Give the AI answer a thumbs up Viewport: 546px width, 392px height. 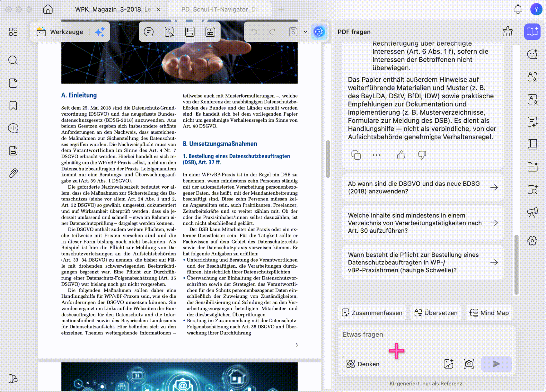(x=401, y=155)
